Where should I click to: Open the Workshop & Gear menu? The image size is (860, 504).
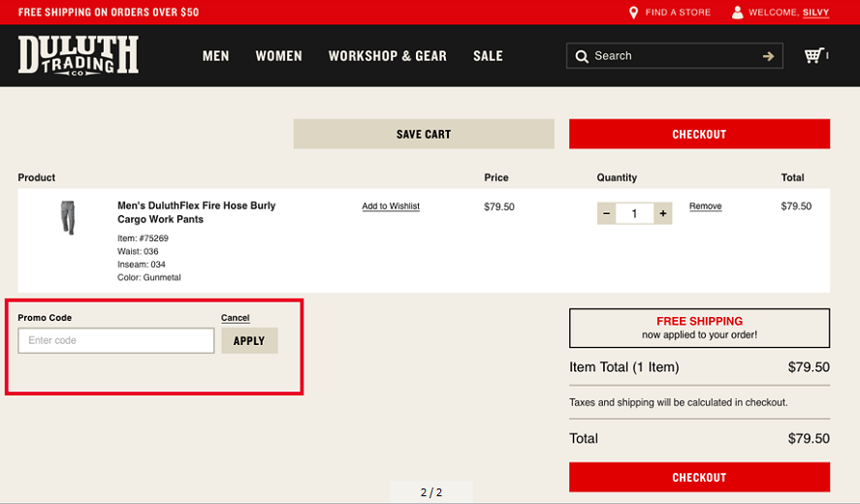pos(387,56)
